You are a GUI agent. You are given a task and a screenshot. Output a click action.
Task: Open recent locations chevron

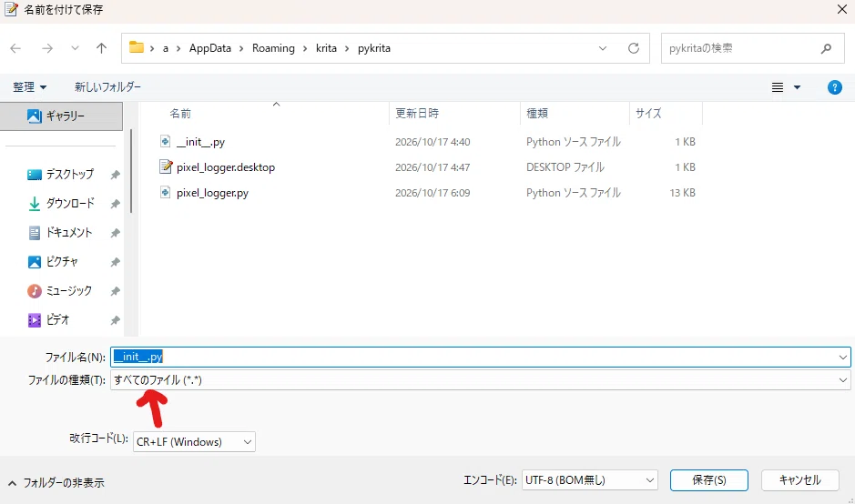[75, 48]
